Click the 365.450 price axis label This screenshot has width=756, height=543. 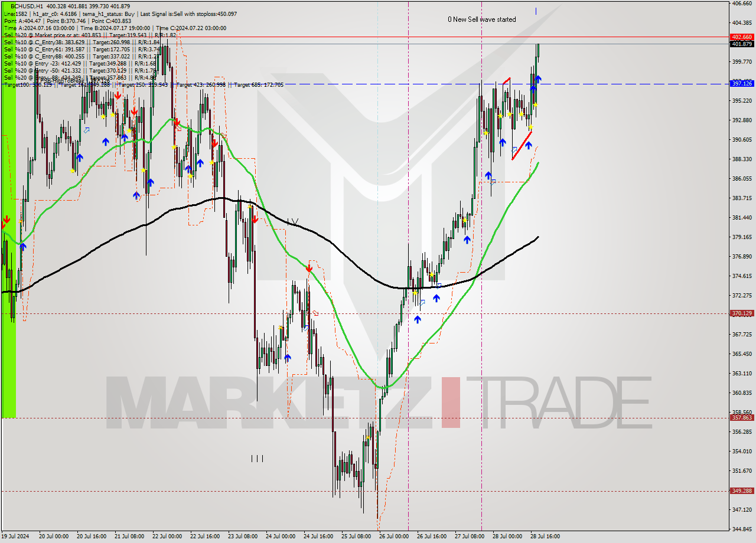742,354
